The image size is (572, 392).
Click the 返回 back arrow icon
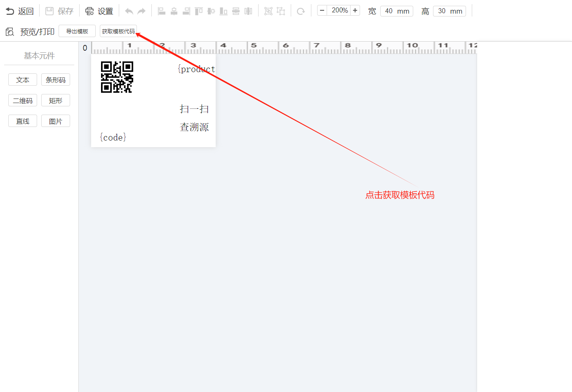pyautogui.click(x=10, y=11)
